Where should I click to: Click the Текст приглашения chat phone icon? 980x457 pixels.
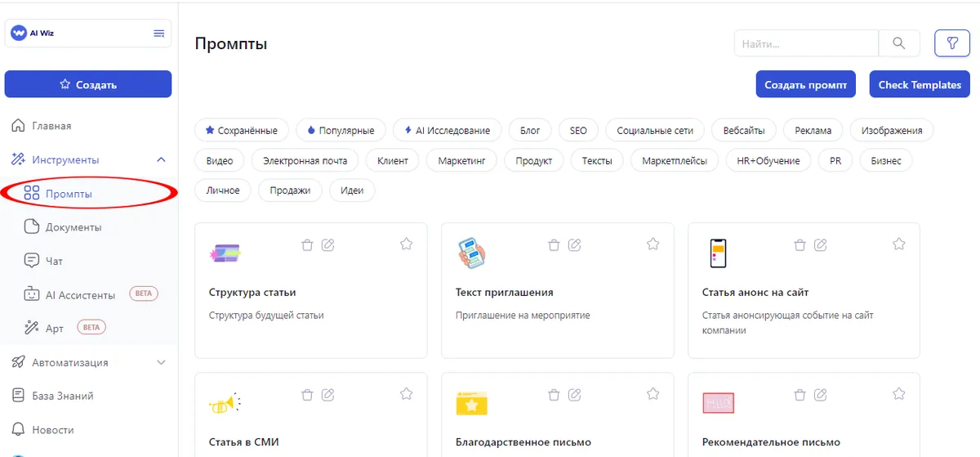[472, 253]
